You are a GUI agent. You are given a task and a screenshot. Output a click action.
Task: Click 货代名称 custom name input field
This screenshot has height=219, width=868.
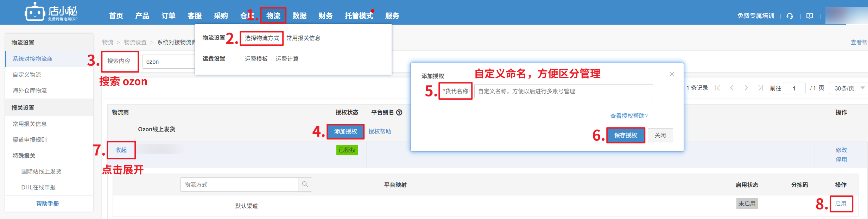[x=563, y=91]
